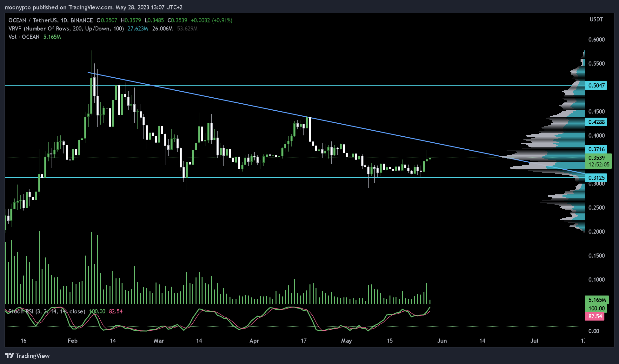Click the 0.1500 price axis tick
The height and width of the screenshot is (364, 619).
[x=596, y=256]
